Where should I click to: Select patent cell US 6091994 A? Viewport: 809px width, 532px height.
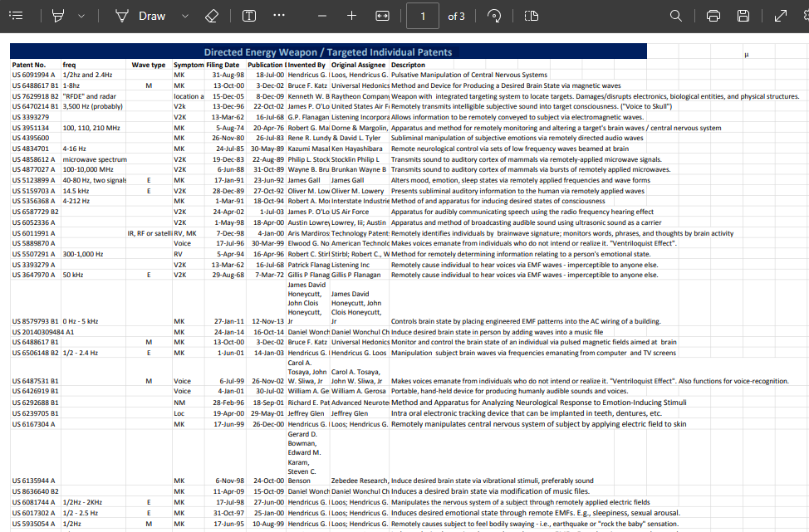[33, 75]
